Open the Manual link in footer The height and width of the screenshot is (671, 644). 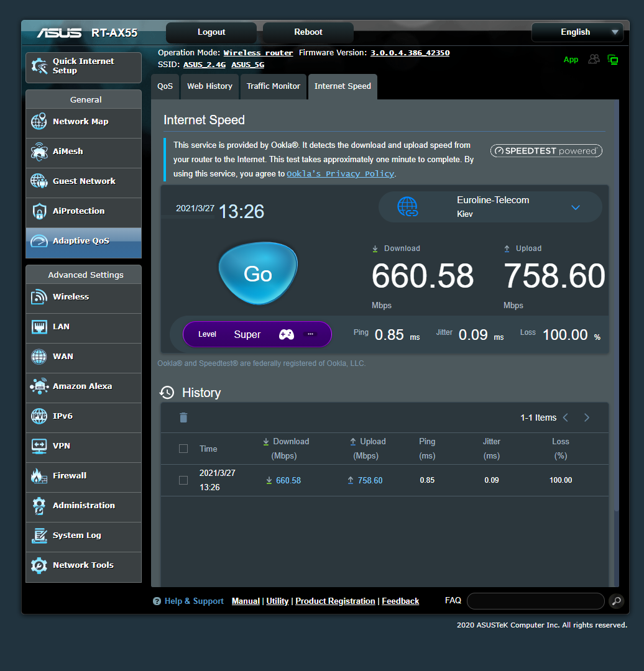pos(246,601)
